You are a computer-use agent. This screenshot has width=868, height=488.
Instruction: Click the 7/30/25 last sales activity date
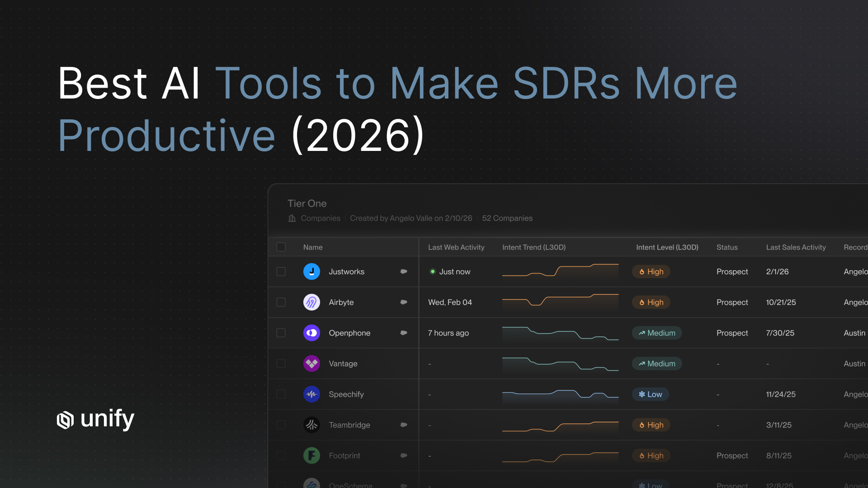coord(780,333)
